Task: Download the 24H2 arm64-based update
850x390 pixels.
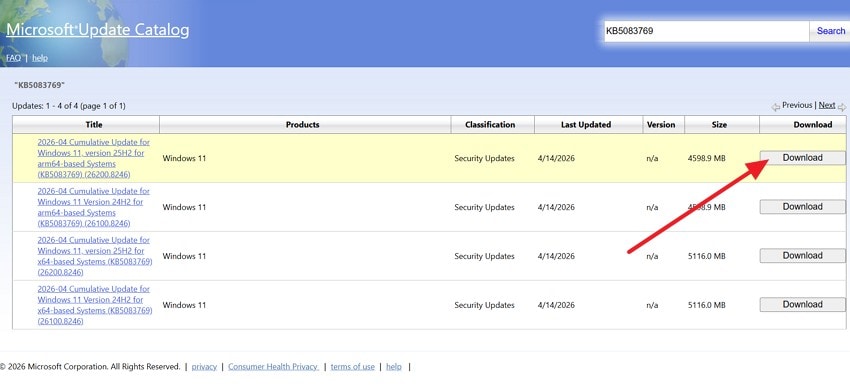Action: click(x=802, y=207)
